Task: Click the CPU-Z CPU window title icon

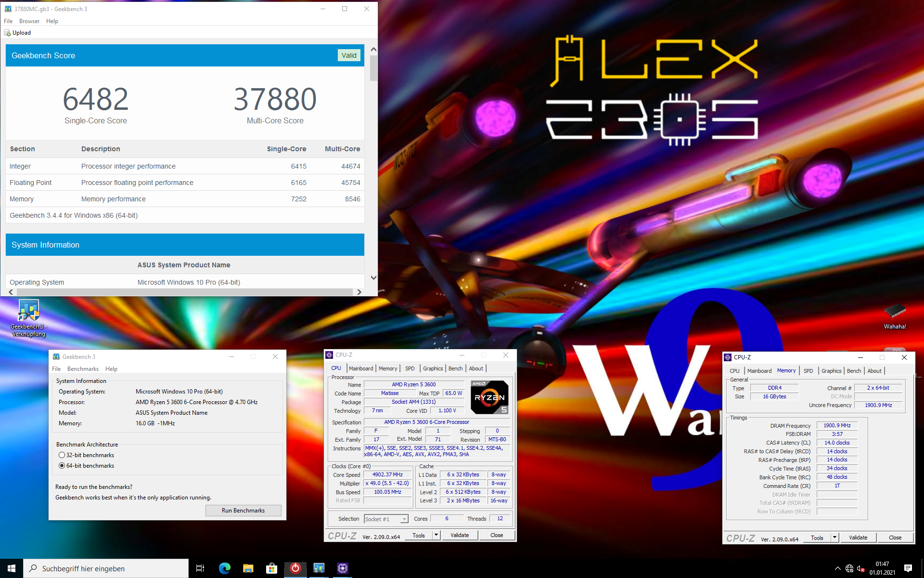Action: click(329, 355)
